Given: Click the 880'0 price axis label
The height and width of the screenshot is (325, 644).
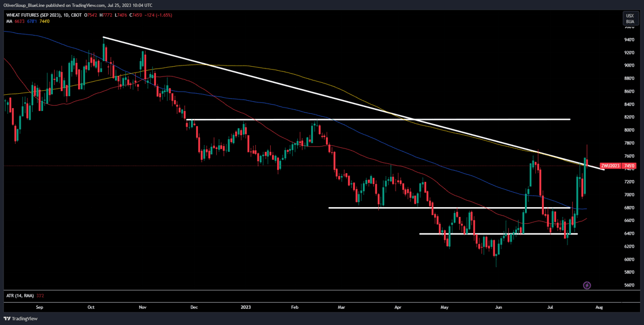Looking at the screenshot, I should point(630,78).
